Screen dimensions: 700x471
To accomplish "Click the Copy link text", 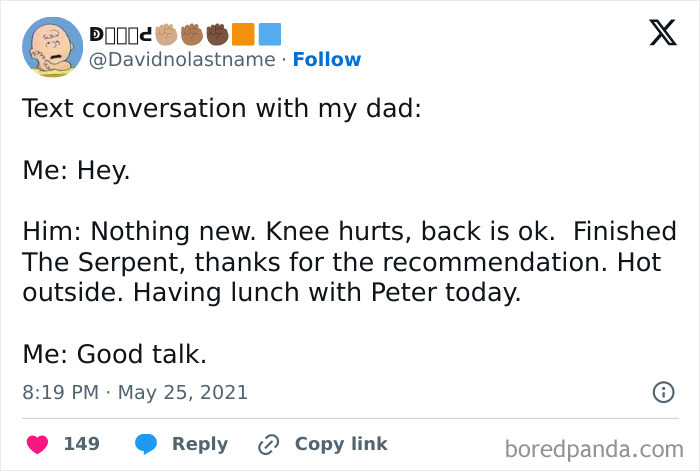I will tap(340, 444).
